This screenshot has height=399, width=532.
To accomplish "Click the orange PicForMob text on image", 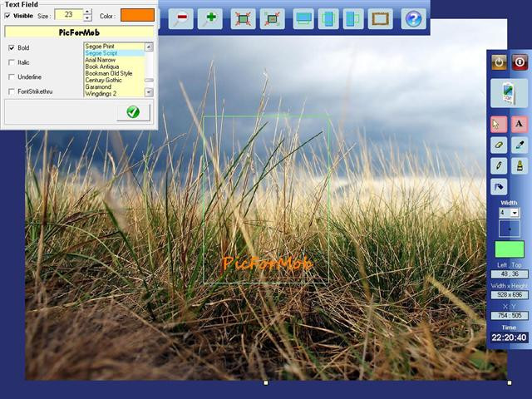I will (267, 263).
